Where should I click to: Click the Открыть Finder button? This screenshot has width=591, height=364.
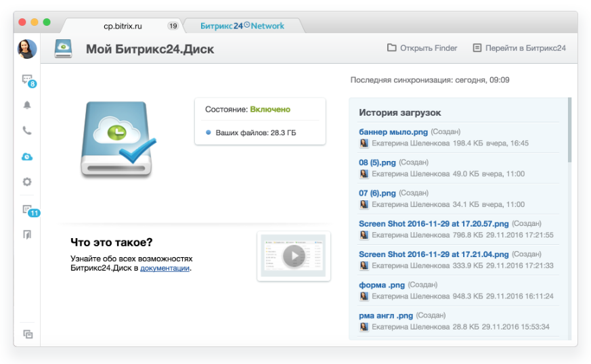click(x=422, y=48)
